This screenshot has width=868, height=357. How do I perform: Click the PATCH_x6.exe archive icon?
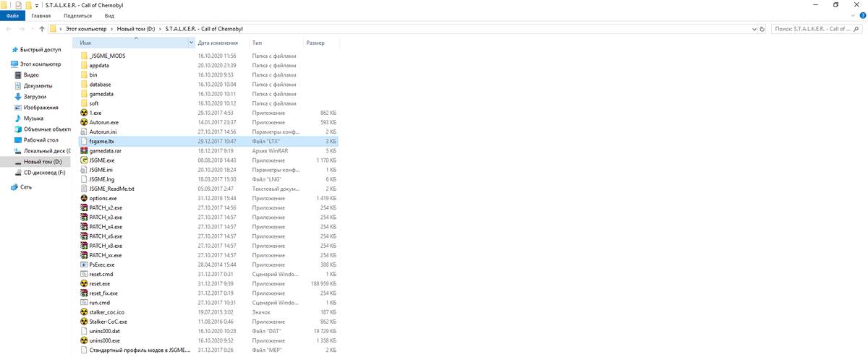(84, 236)
